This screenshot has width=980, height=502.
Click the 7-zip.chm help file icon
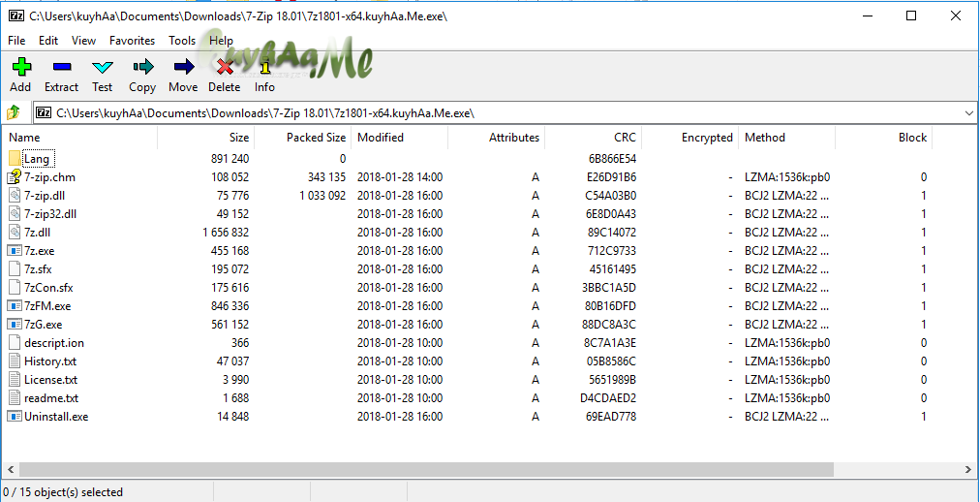click(x=15, y=177)
